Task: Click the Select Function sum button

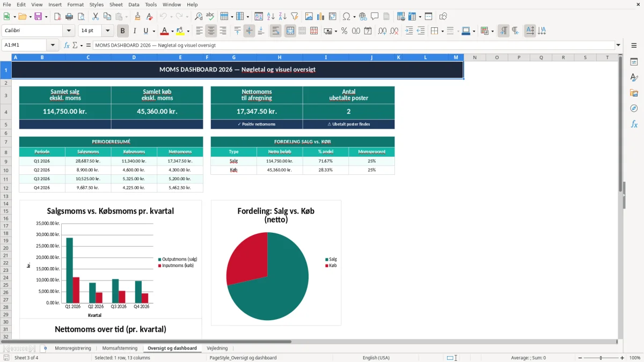Action: pyautogui.click(x=75, y=45)
